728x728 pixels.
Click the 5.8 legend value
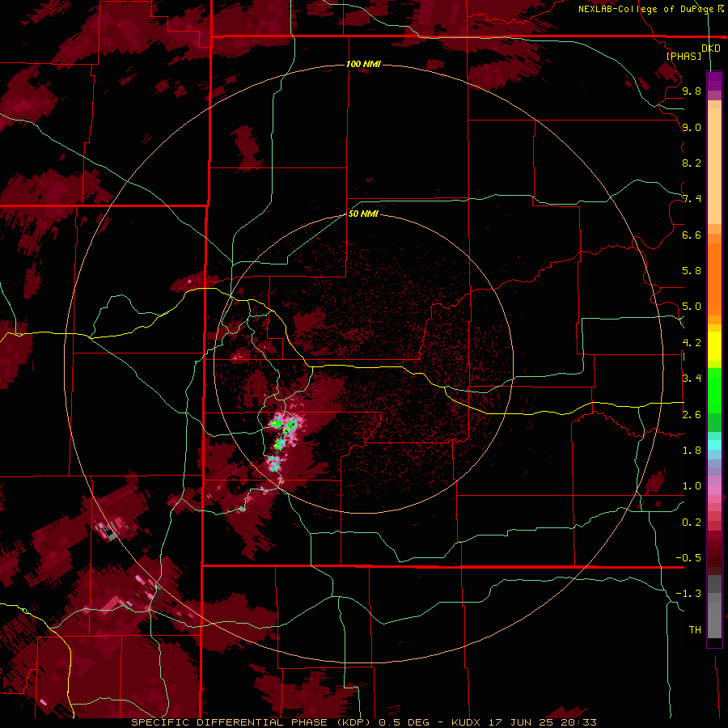tap(692, 271)
